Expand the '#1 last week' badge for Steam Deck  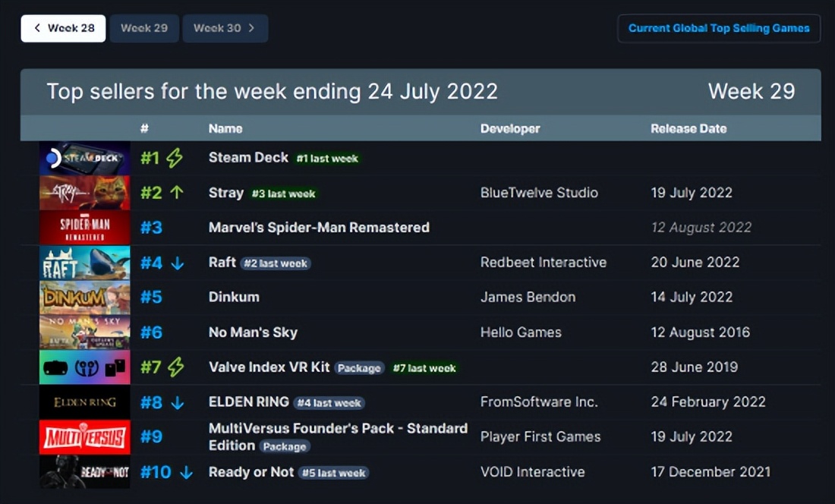(x=326, y=158)
